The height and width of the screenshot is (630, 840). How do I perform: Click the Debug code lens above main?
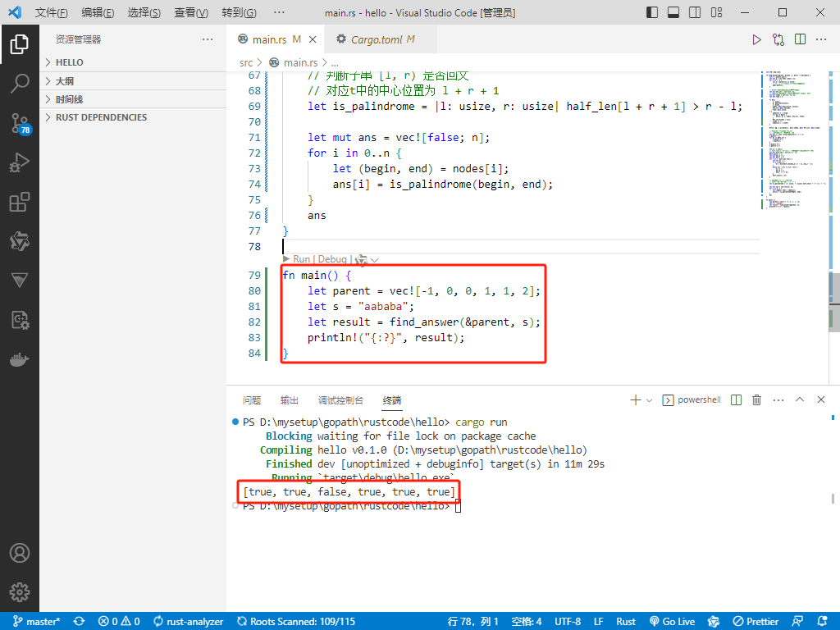point(332,259)
